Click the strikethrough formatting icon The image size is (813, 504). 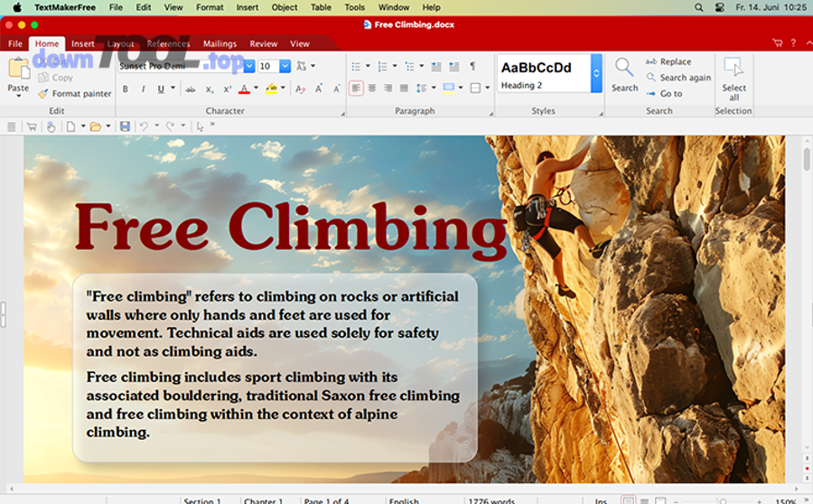[x=191, y=89]
